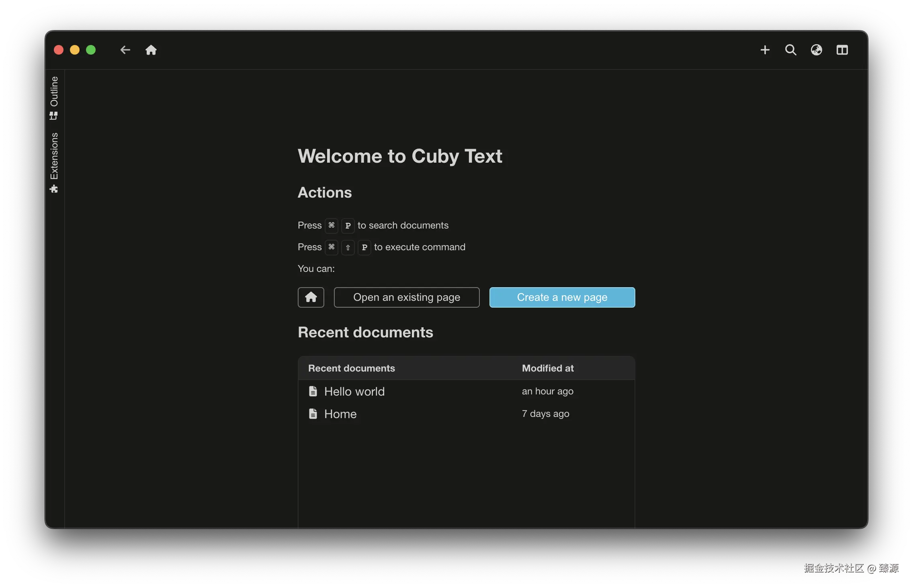The height and width of the screenshot is (588, 913).
Task: Open the Home document row
Action: 467,414
